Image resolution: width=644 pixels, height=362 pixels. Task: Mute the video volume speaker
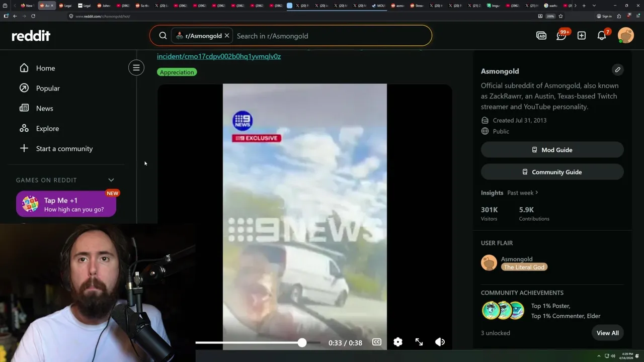click(x=440, y=342)
